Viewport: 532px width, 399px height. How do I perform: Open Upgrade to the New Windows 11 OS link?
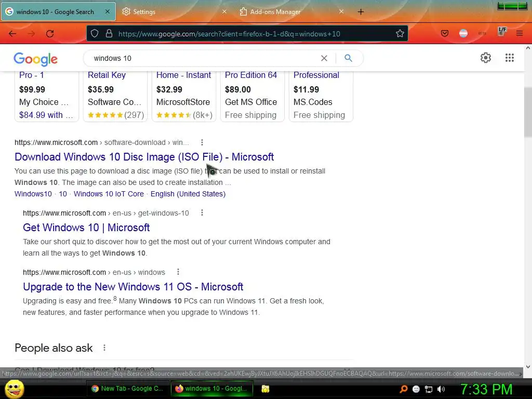(x=133, y=287)
